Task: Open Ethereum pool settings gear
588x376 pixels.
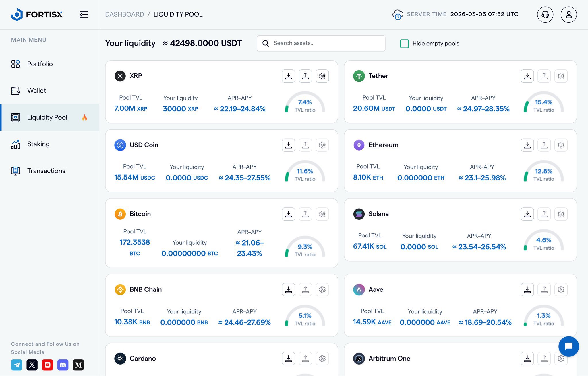Action: point(561,145)
